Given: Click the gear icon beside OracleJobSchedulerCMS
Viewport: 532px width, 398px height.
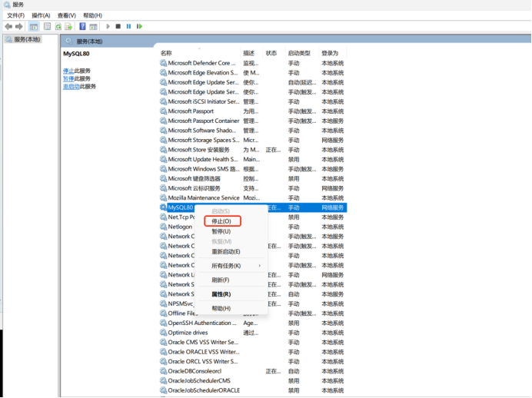Looking at the screenshot, I should click(x=163, y=380).
